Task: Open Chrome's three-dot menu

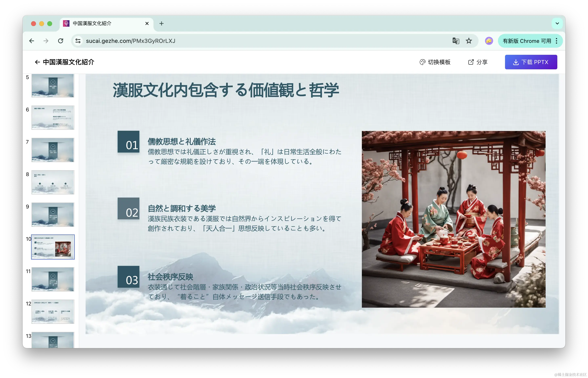Action: pos(557,41)
